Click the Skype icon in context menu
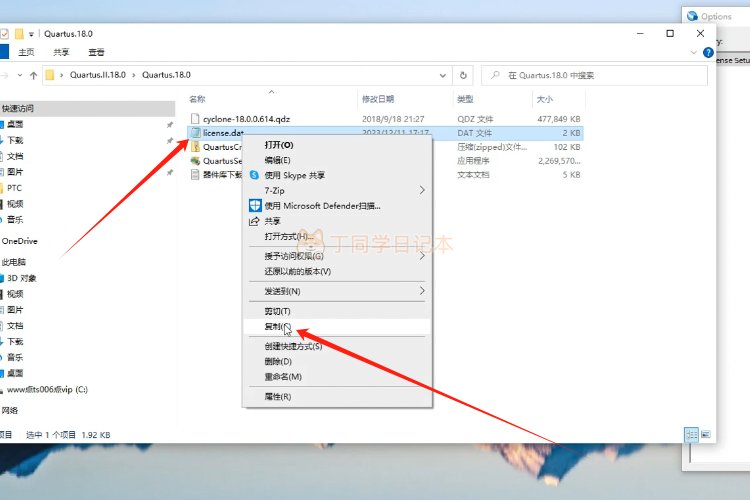The image size is (750, 500). [254, 175]
